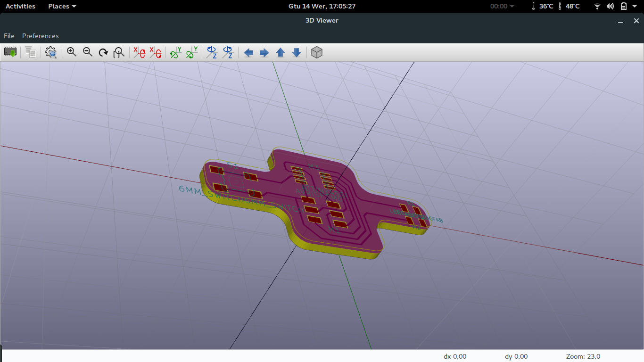Reload the board model
Screen dimensions: 644x362
10,52
